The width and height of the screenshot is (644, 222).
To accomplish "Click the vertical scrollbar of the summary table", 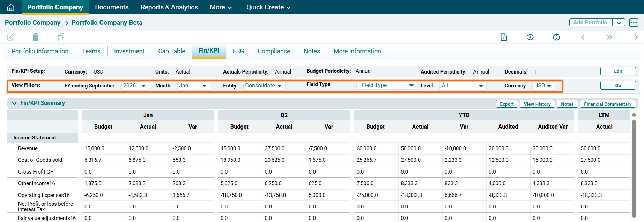I will tap(634, 167).
